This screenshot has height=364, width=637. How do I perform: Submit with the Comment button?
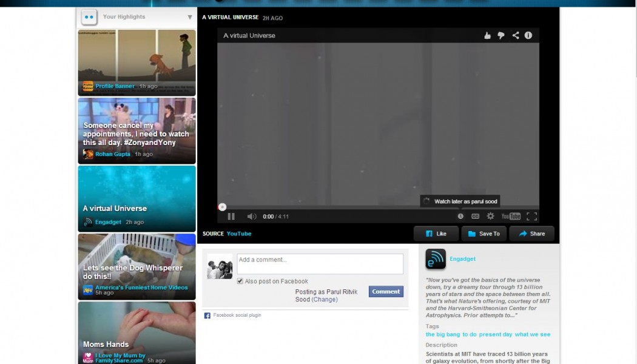click(386, 292)
